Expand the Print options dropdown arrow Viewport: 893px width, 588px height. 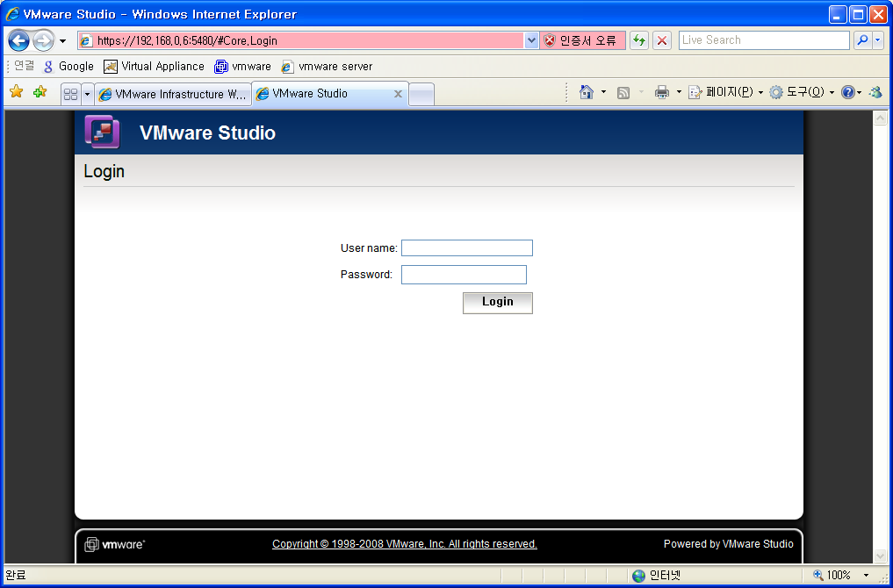pos(679,92)
